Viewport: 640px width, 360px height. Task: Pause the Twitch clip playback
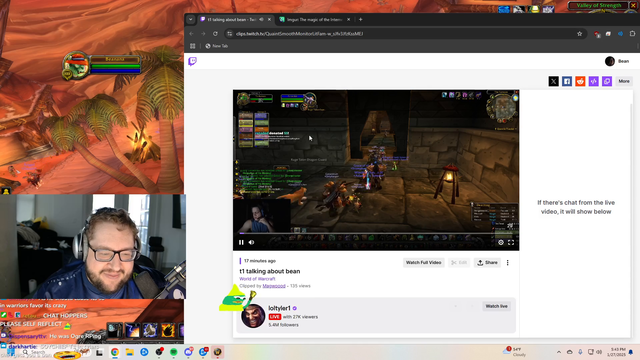(x=241, y=242)
